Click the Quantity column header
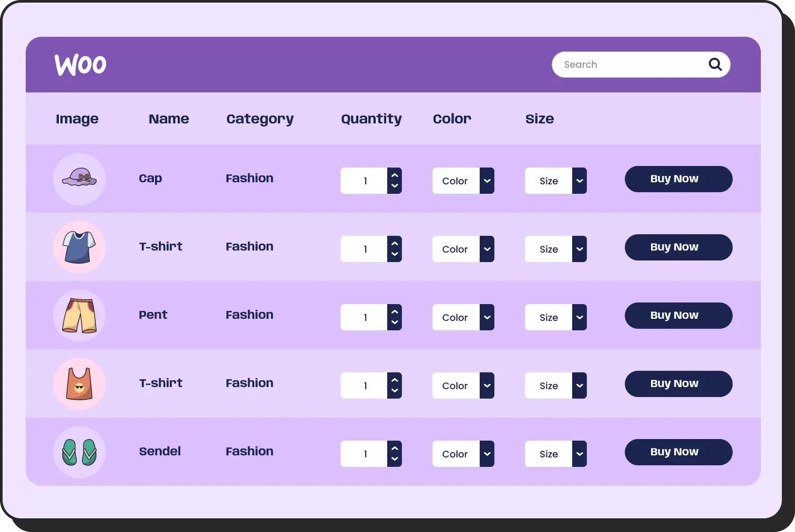This screenshot has width=795, height=532. pos(371,119)
